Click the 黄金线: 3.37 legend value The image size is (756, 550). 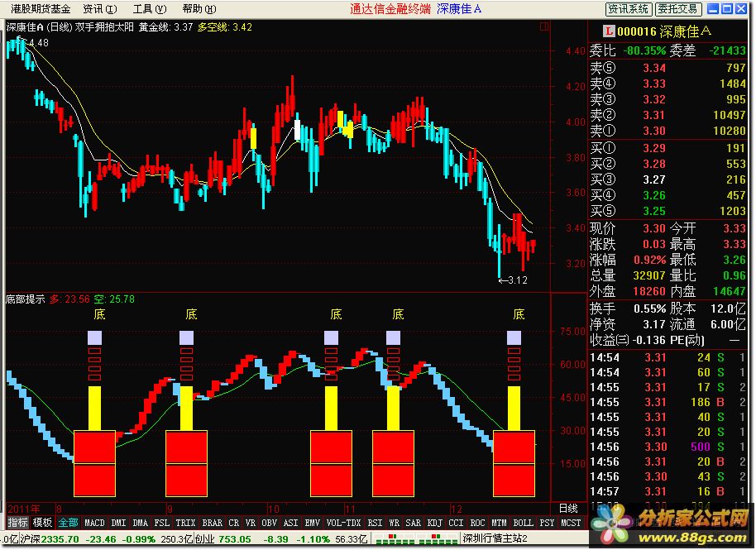166,27
